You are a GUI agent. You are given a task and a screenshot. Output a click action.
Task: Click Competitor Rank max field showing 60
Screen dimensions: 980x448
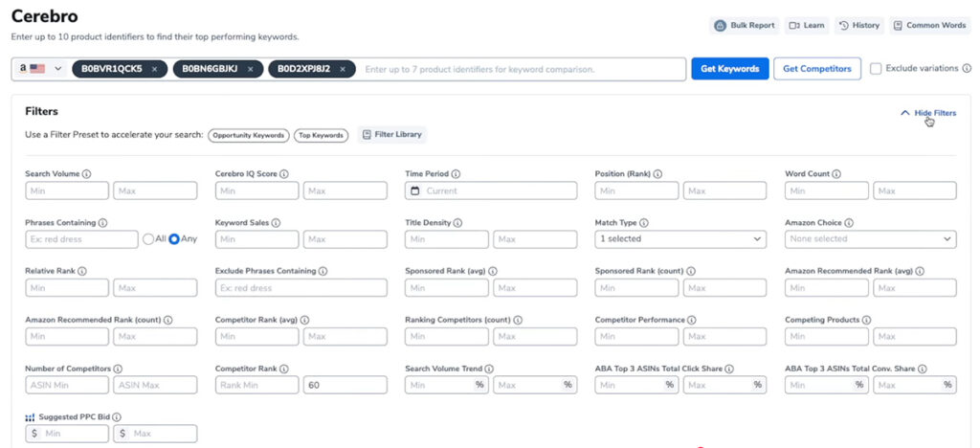pyautogui.click(x=345, y=386)
